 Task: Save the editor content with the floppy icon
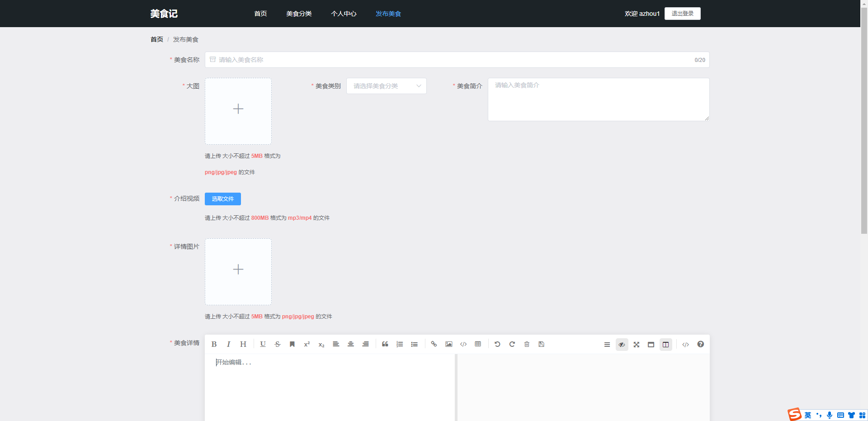coord(541,344)
